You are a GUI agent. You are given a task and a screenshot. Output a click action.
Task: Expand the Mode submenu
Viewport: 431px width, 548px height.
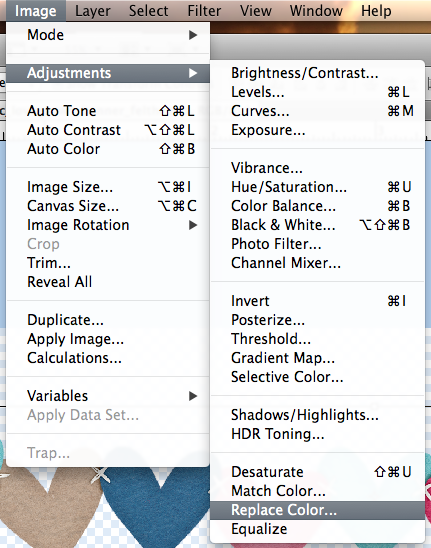coord(108,35)
